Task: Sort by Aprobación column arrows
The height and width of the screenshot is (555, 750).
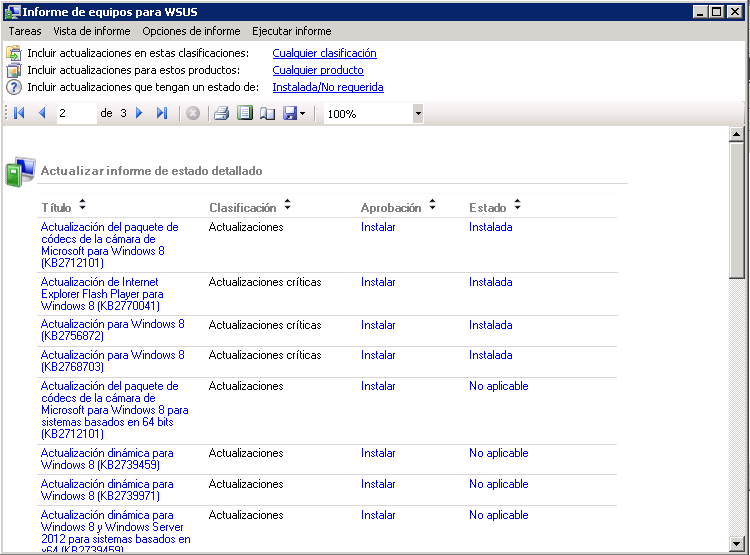Action: coord(432,205)
